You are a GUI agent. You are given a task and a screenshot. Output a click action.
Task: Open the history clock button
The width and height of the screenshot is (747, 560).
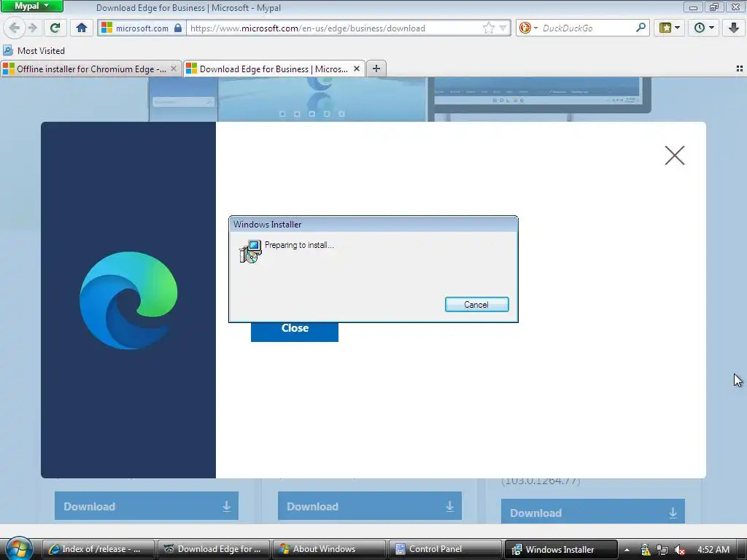tap(703, 28)
